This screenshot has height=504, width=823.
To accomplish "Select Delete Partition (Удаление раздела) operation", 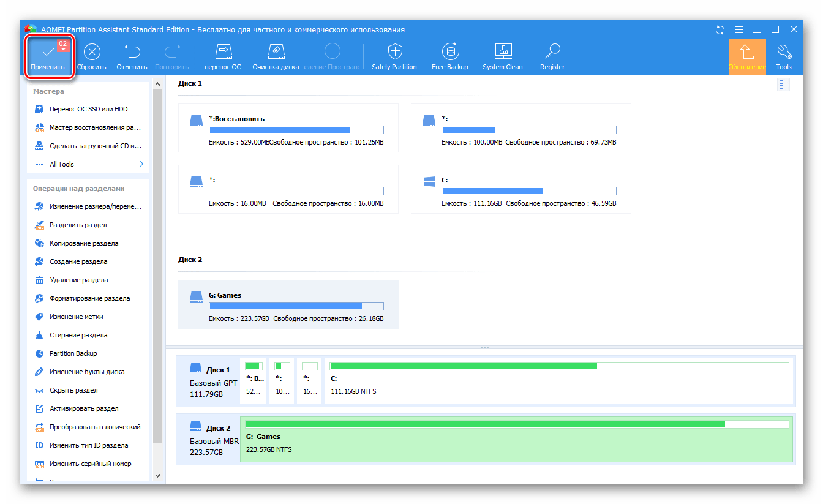I will [78, 280].
